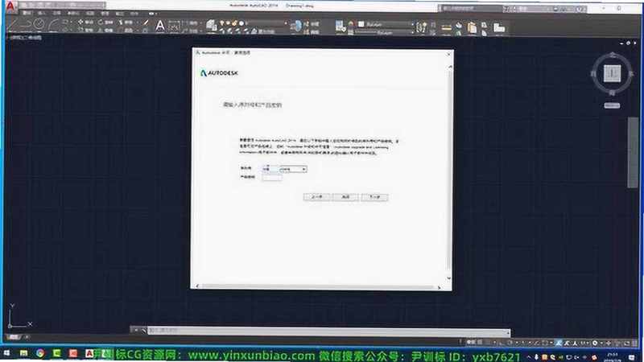Screen dimensions: 644x362
Task: Click the Paste clipboard icon
Action: pyautogui.click(x=473, y=27)
